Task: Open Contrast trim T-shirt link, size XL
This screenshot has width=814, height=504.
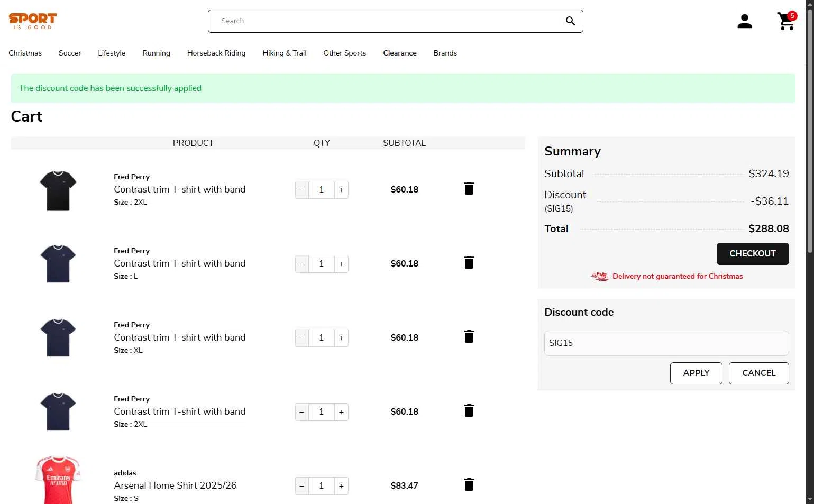Action: [180, 337]
